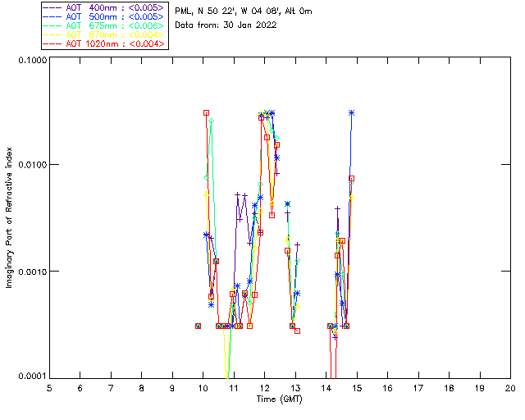Click the 15 tick on the time axis
The width and height of the screenshot is (525, 420).
coord(357,388)
